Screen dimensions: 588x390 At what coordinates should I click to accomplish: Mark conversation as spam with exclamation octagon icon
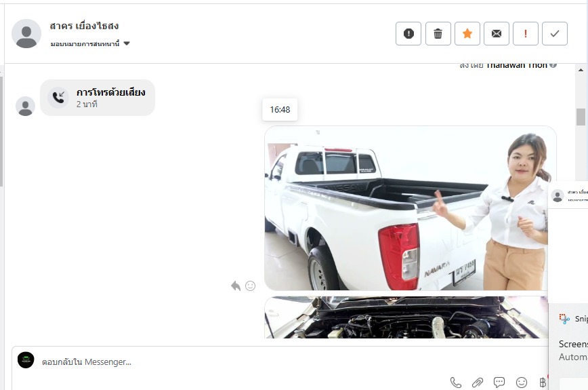coord(408,34)
